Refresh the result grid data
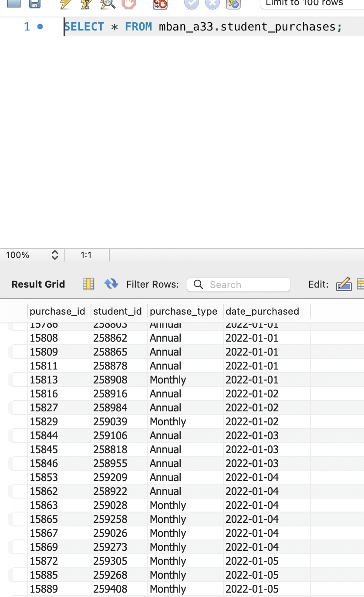364x597 pixels. tap(111, 284)
